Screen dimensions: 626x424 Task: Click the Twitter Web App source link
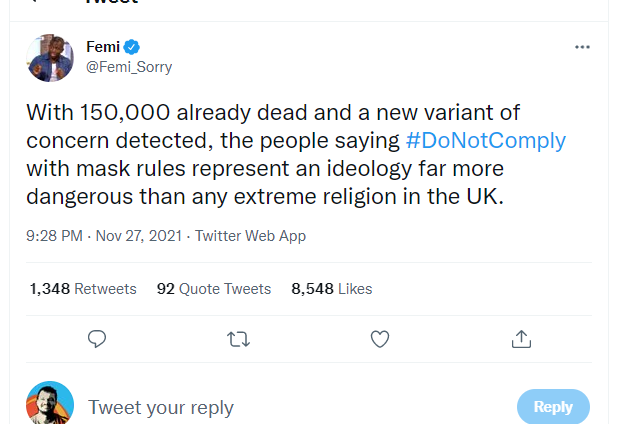250,236
